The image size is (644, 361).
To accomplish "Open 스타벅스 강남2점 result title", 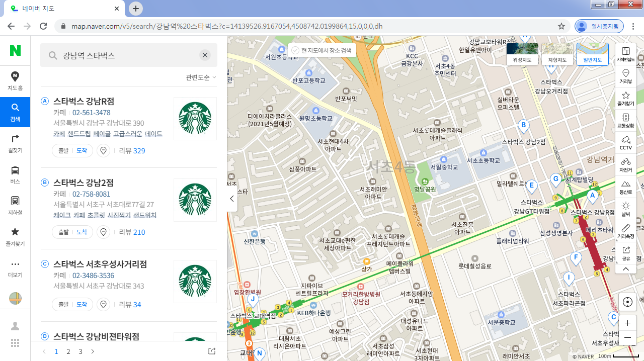I will point(84,183).
